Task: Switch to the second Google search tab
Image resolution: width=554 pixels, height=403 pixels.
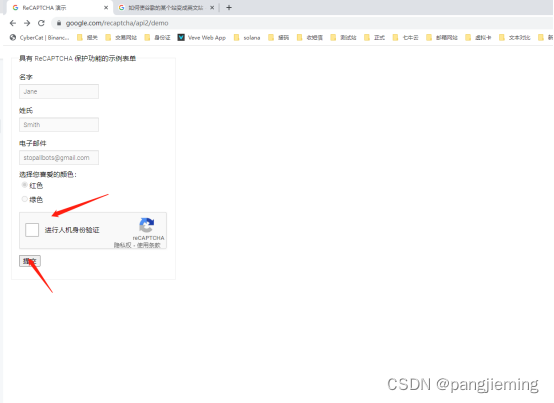Action: [166, 7]
